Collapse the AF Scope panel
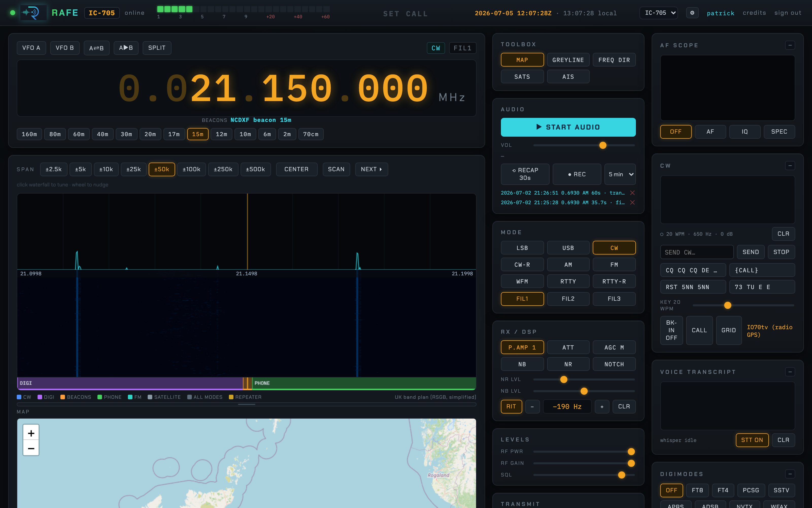This screenshot has height=508, width=812. tap(790, 45)
